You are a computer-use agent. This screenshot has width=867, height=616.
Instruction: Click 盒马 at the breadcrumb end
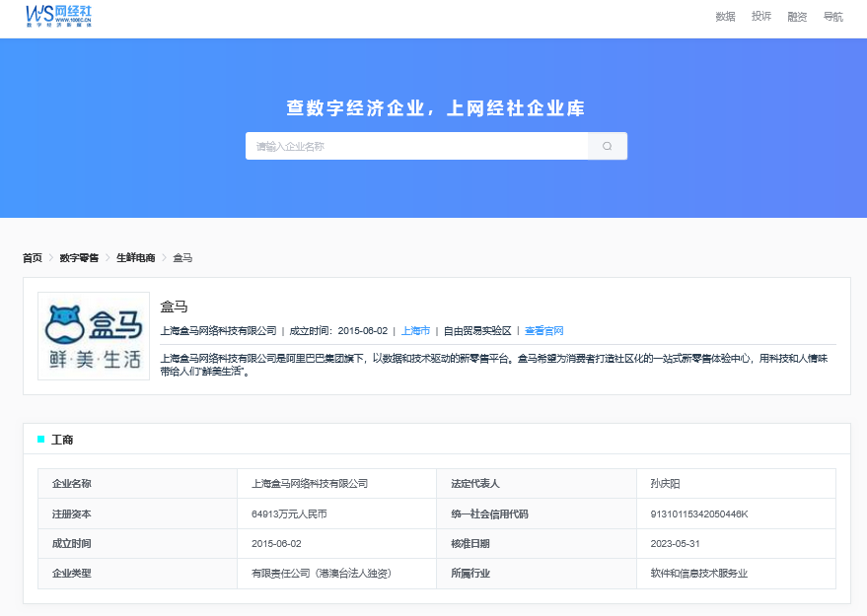pos(182,258)
